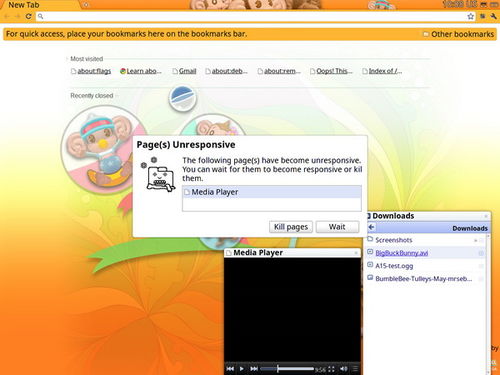Reload the page with the refresh icon
The width and height of the screenshot is (500, 375).
tap(29, 16)
